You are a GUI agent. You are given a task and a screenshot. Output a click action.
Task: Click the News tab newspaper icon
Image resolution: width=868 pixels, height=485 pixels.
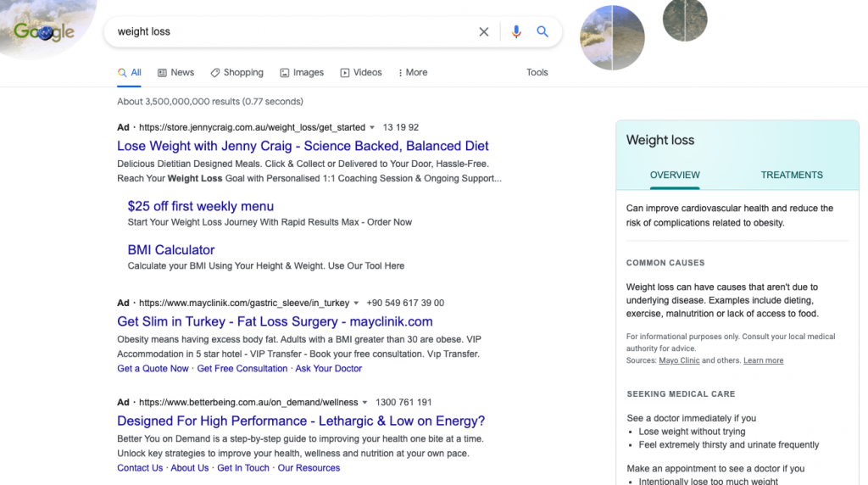(162, 73)
